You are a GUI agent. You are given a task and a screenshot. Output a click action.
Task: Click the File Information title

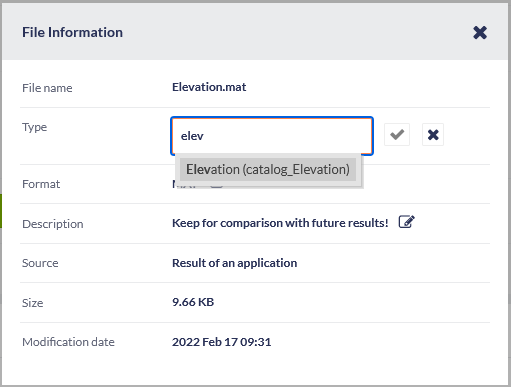pyautogui.click(x=72, y=32)
